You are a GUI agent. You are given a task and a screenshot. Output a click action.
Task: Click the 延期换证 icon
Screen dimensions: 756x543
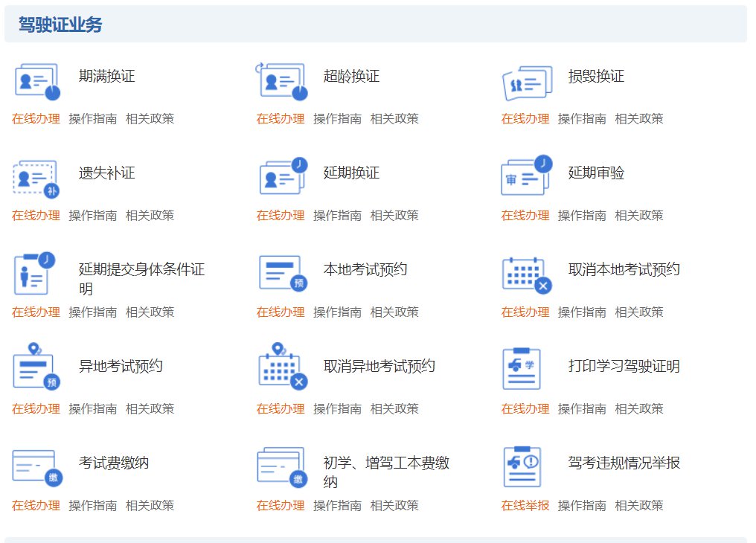283,176
